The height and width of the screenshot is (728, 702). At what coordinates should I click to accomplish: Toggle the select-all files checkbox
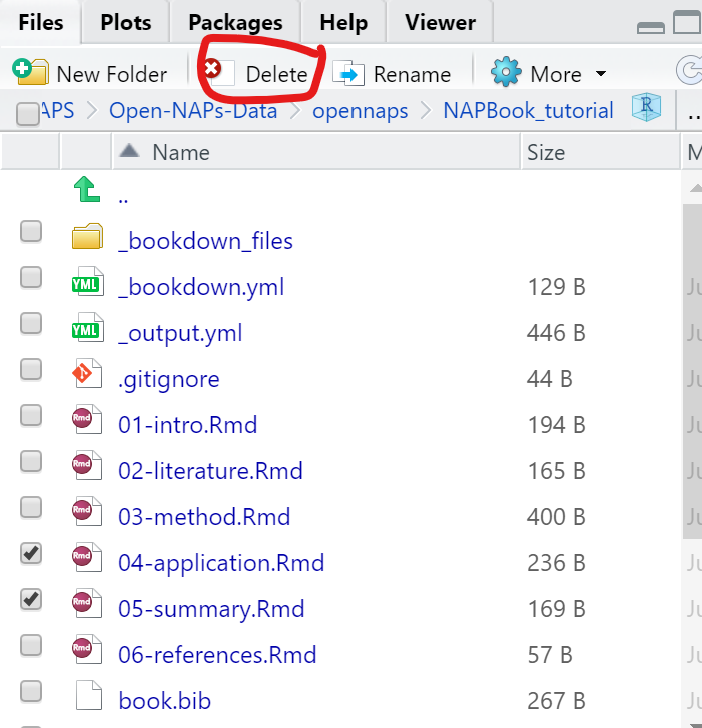[29, 115]
